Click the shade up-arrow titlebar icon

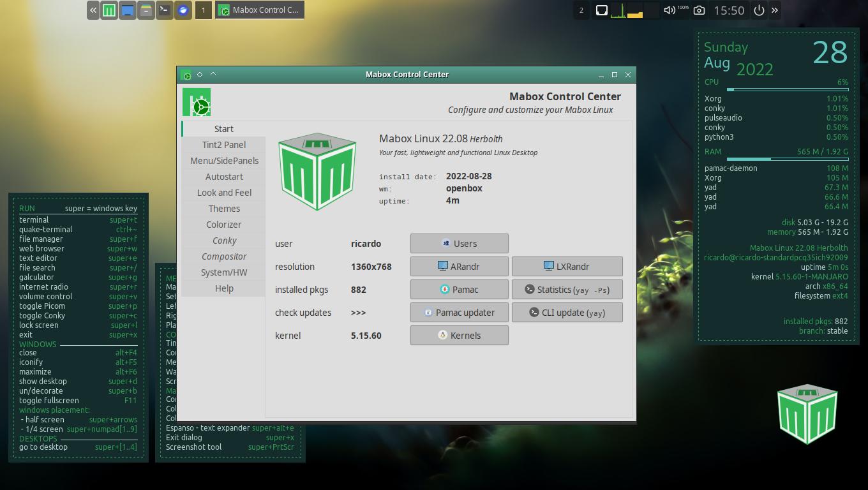(x=213, y=74)
